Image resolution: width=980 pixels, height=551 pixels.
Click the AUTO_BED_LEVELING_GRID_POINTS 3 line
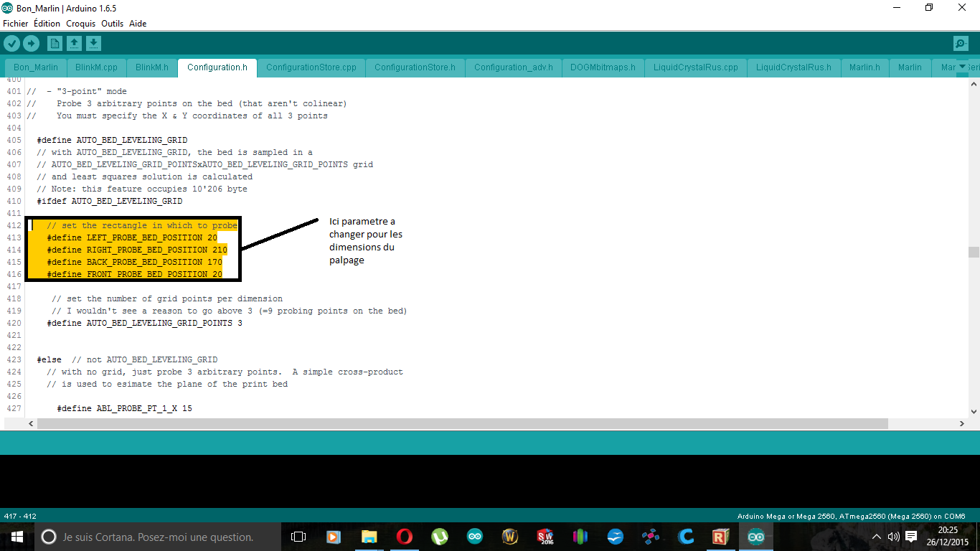[145, 323]
